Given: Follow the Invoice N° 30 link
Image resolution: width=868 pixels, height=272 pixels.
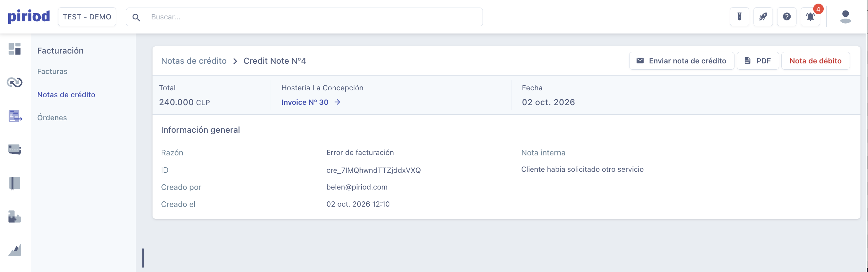Looking at the screenshot, I should [311, 102].
